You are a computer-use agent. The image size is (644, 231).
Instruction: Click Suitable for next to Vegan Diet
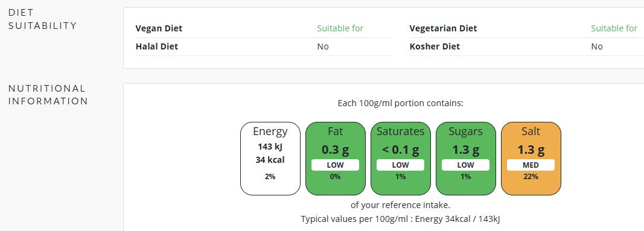coord(340,28)
